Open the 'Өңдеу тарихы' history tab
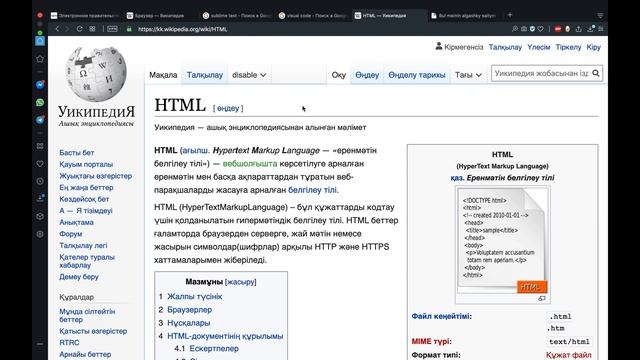 click(416, 75)
